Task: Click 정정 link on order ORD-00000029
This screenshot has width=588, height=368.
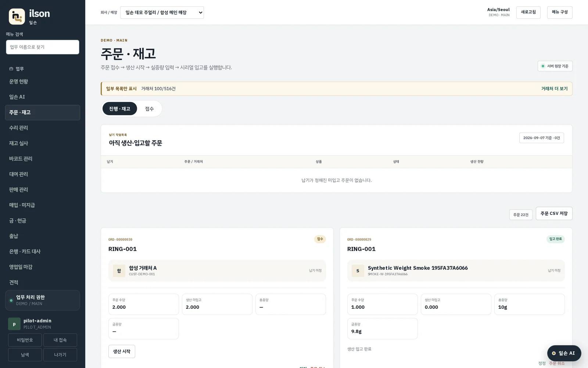Action: click(x=542, y=364)
